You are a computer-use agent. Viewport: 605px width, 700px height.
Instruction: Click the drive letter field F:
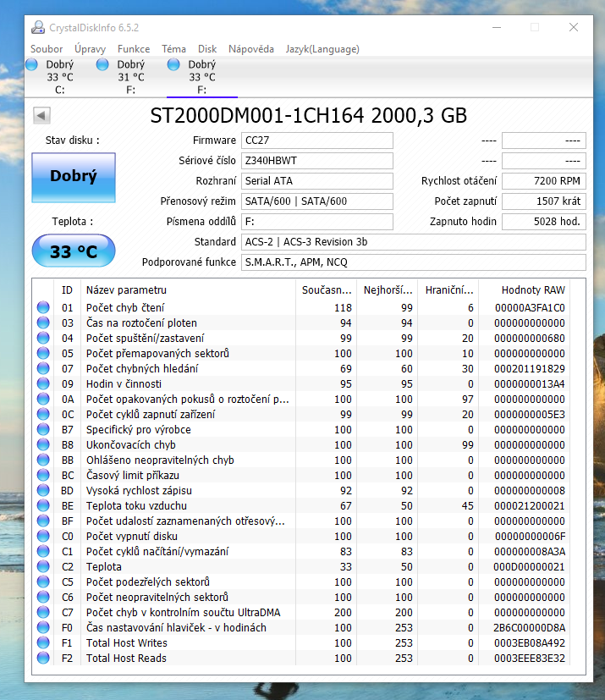coord(317,222)
